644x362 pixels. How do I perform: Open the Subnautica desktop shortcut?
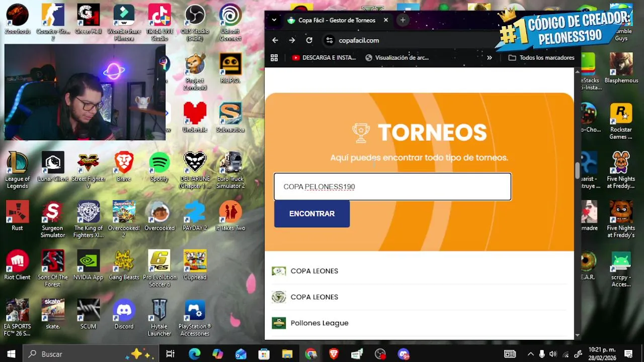[x=230, y=117]
